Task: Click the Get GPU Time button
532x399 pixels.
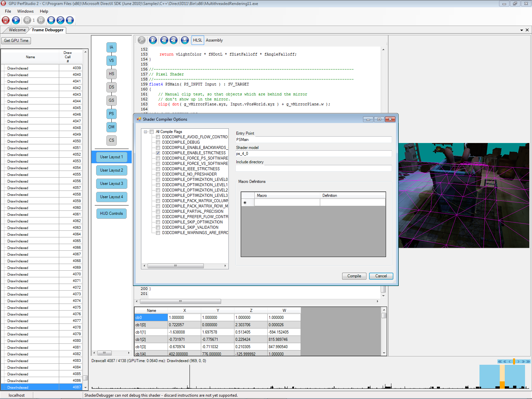Action: click(16, 41)
